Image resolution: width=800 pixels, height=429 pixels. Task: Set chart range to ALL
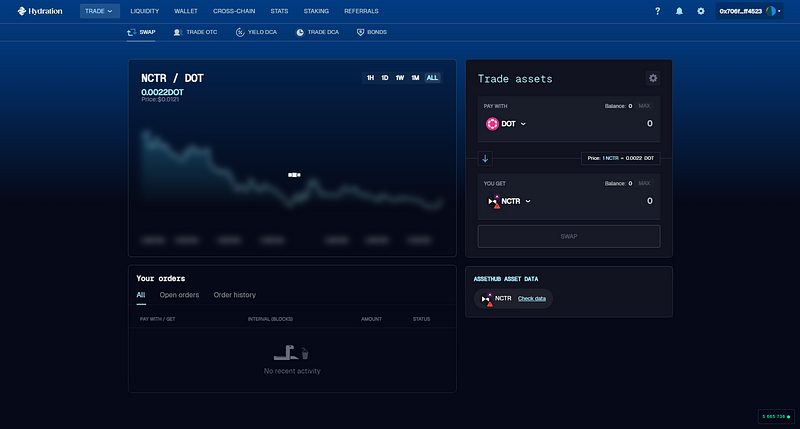pyautogui.click(x=432, y=78)
